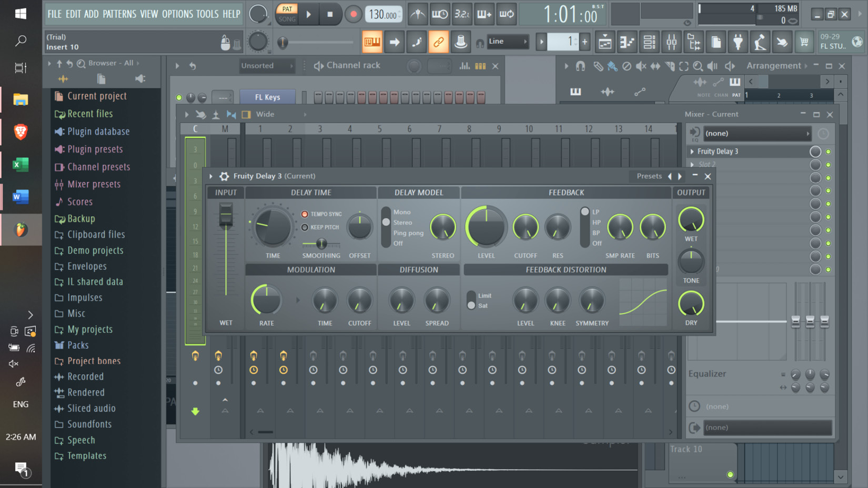868x488 pixels.
Task: Toggle the recording countdown icon
Action: click(x=462, y=14)
